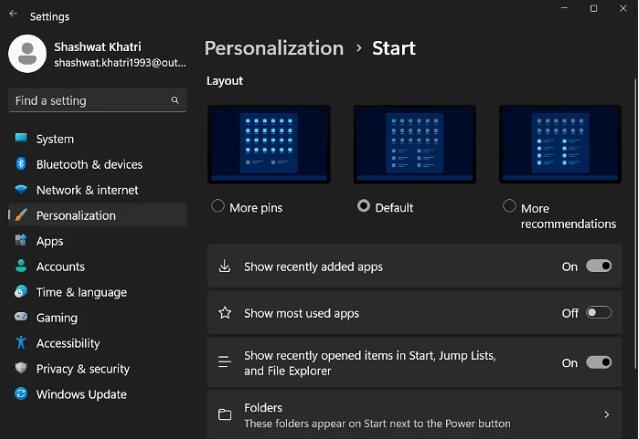Click the Accessibility figure icon

coord(21,342)
